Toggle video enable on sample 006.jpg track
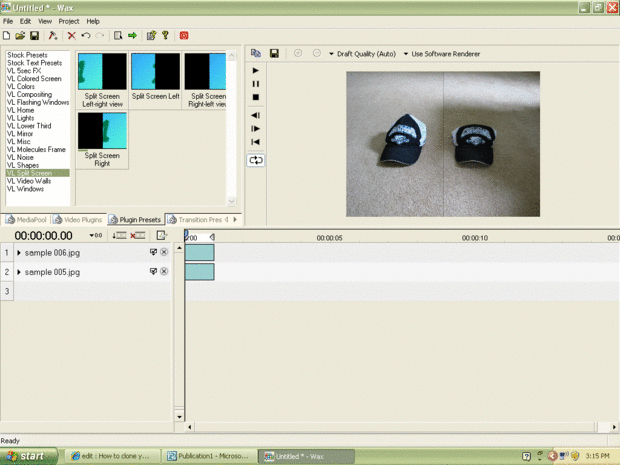This screenshot has height=465, width=620. tap(153, 252)
